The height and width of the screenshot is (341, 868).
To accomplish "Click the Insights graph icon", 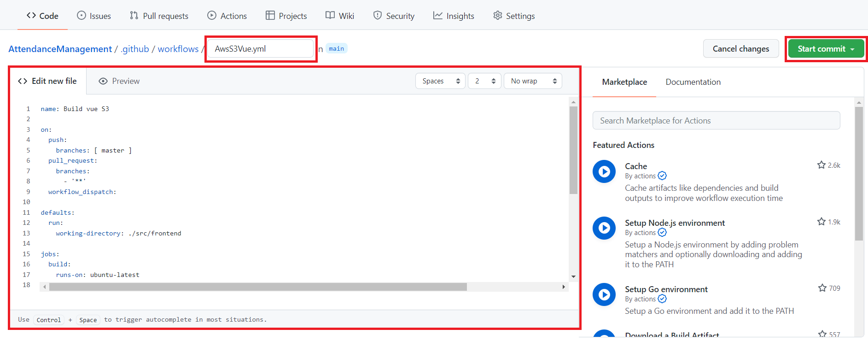I will 438,15.
